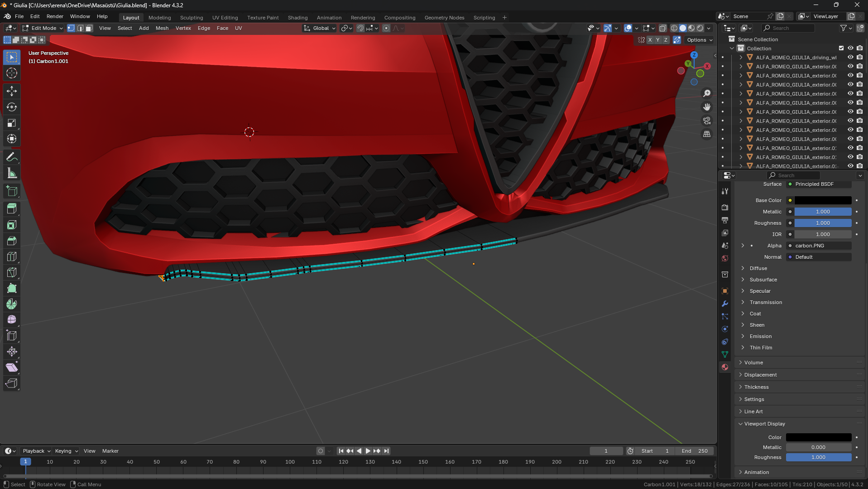Select the Rip Region tool

click(x=12, y=383)
